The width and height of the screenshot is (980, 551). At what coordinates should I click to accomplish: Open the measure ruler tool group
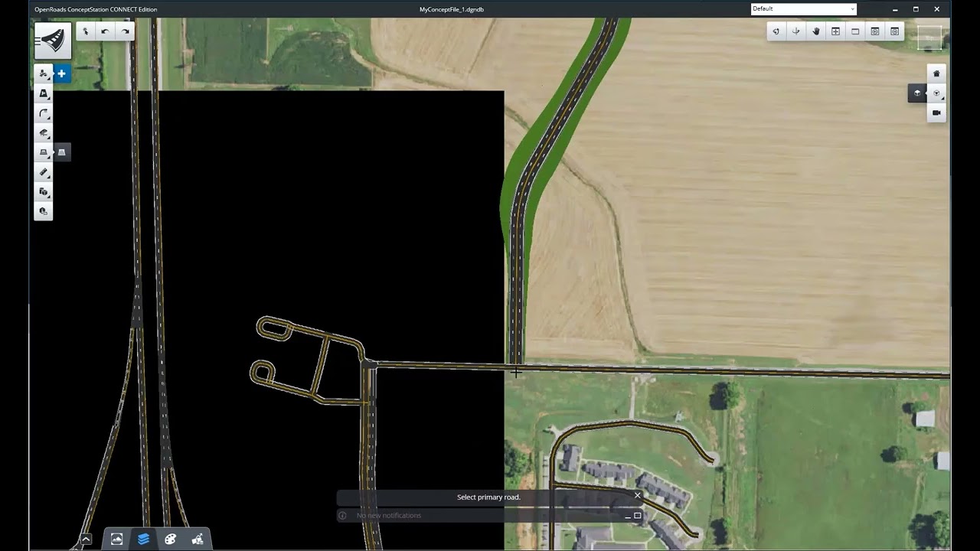(x=44, y=172)
